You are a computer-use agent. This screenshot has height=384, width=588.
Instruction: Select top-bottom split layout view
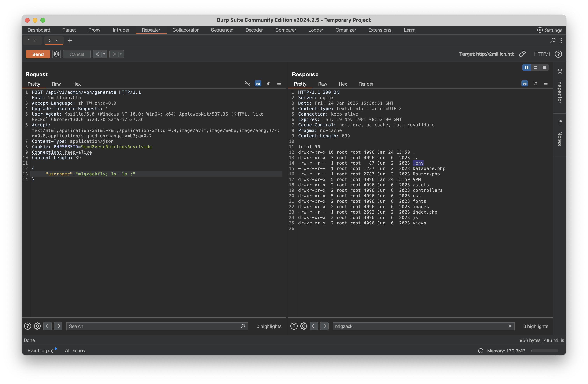click(535, 67)
